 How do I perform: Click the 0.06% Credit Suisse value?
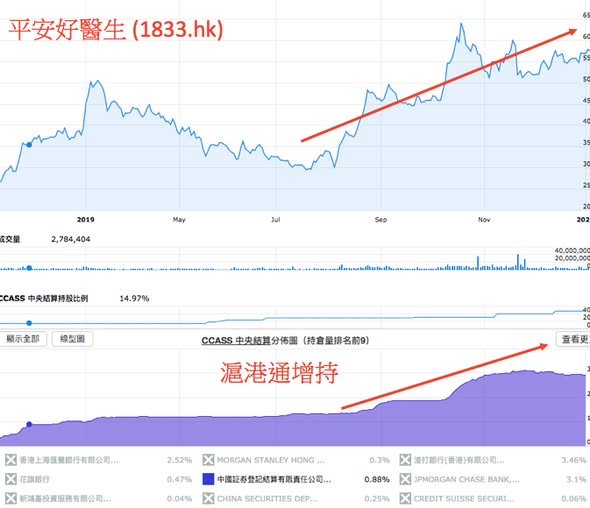click(574, 498)
